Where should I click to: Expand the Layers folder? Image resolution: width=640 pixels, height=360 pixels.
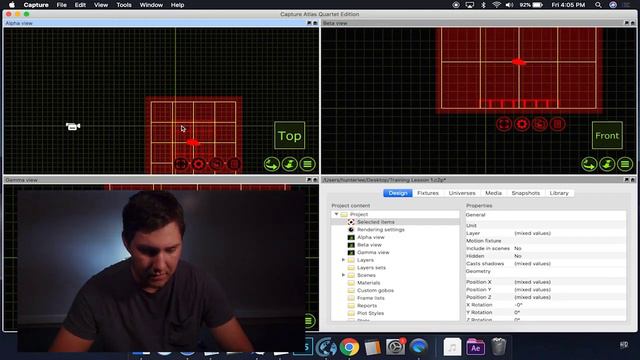[343, 260]
